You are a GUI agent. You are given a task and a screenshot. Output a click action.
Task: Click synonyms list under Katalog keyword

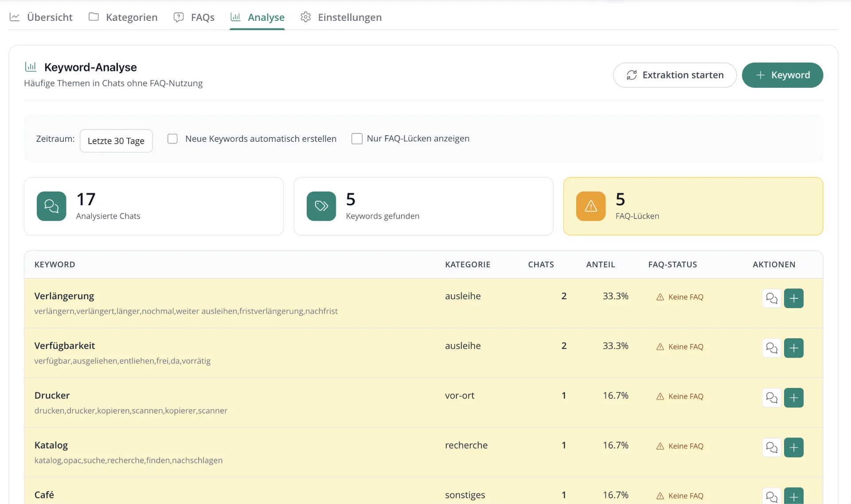click(129, 461)
